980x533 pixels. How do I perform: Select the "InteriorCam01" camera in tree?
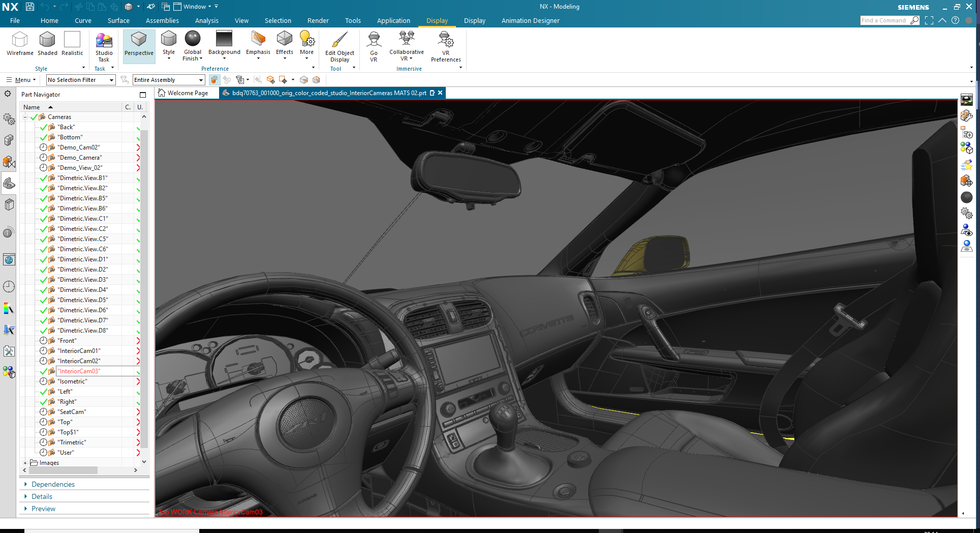(x=79, y=351)
